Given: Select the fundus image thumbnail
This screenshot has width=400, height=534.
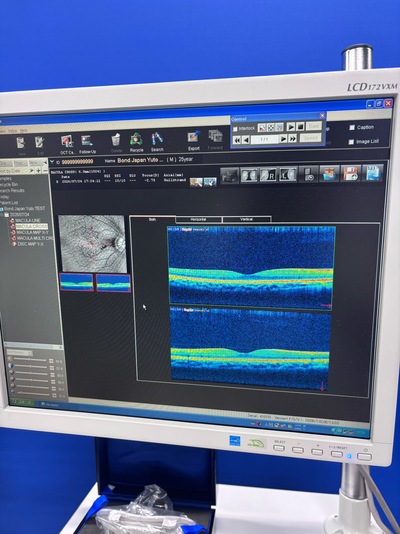Looking at the screenshot, I should click(x=92, y=244).
